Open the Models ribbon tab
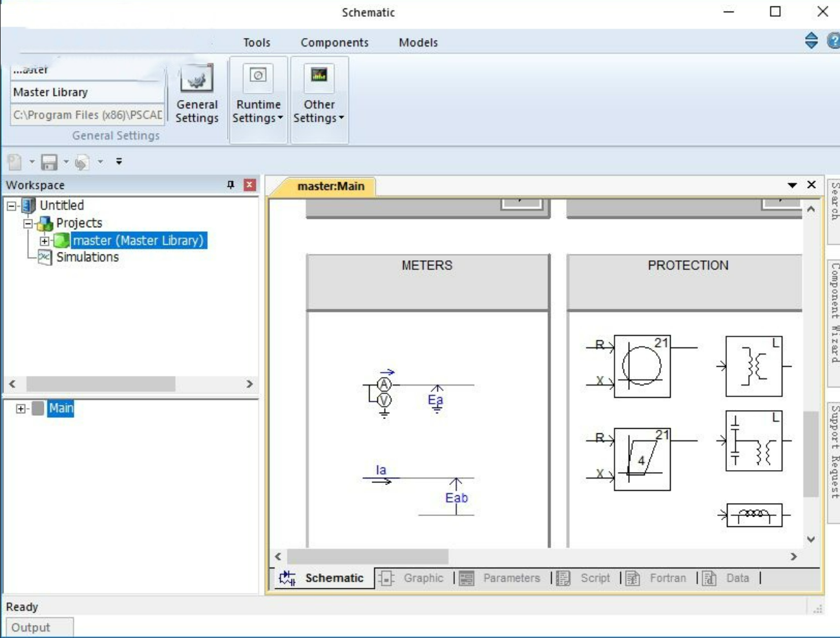The height and width of the screenshot is (638, 840). point(418,43)
